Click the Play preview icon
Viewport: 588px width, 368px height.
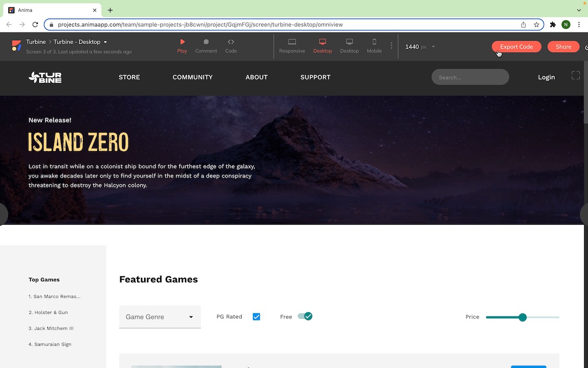coord(182,42)
